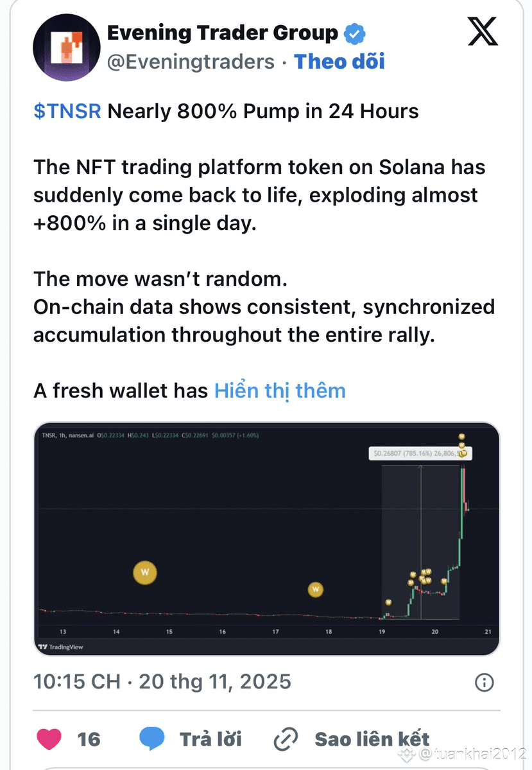Screen dimensions: 532x770
Task: Click the Trả lời reply button
Action: pyautogui.click(x=210, y=739)
